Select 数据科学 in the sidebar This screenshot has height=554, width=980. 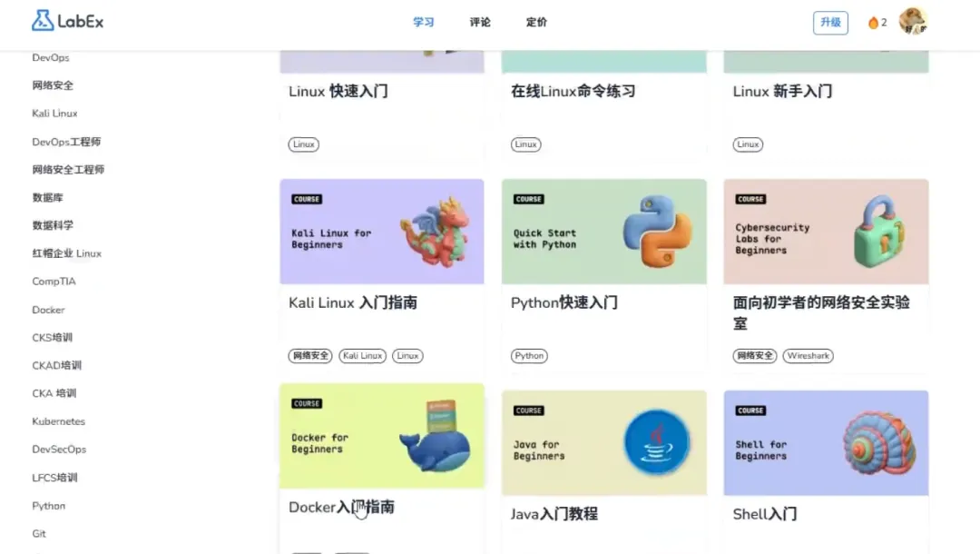(x=53, y=225)
